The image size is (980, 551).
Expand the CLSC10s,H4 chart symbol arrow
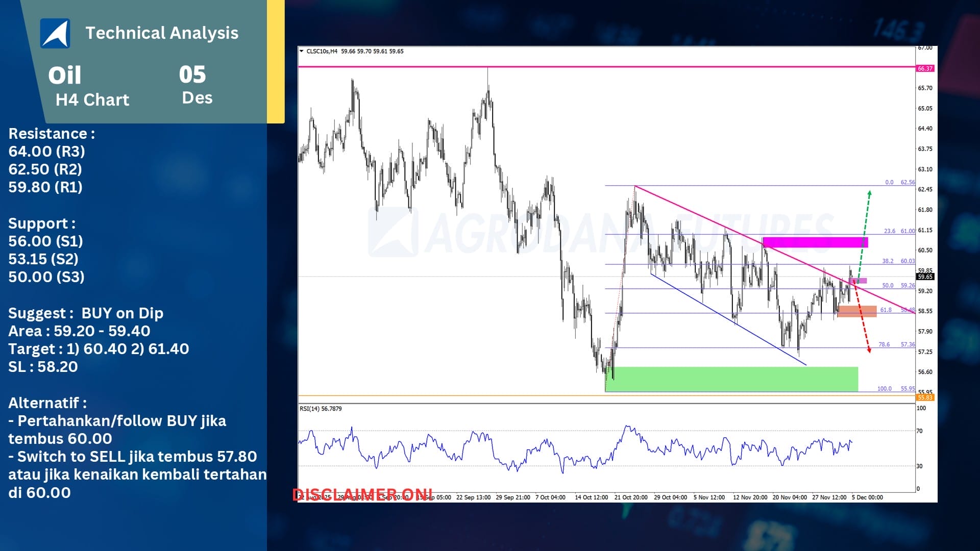(x=302, y=51)
